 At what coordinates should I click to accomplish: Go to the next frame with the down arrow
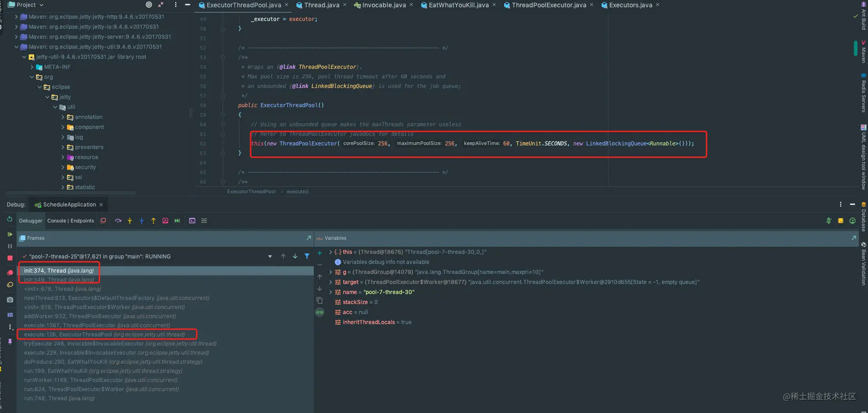(295, 256)
